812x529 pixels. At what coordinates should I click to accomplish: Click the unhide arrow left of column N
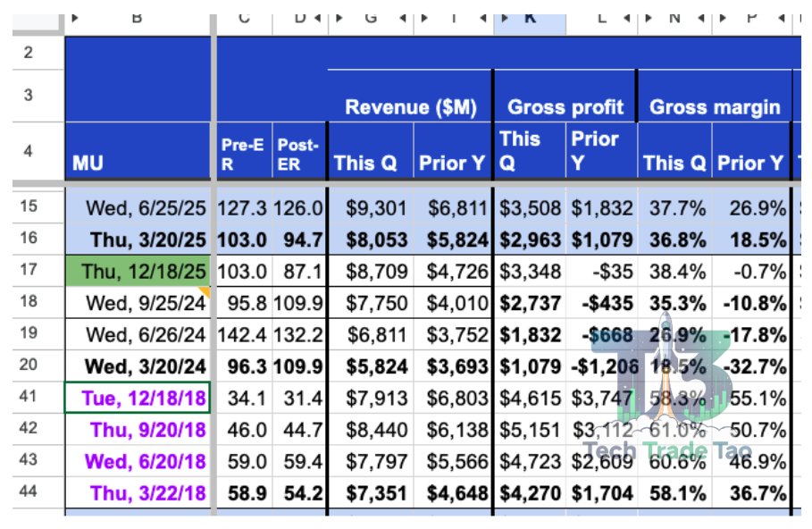[649, 18]
